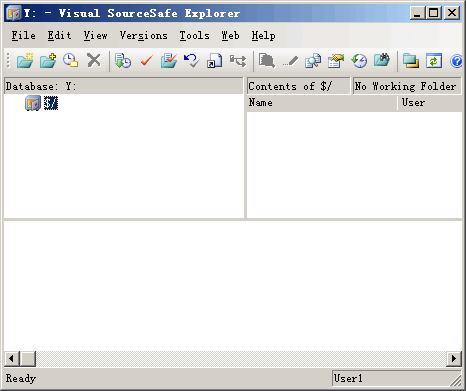
Task: Click the red Check Out checkmark icon
Action: pos(146,61)
